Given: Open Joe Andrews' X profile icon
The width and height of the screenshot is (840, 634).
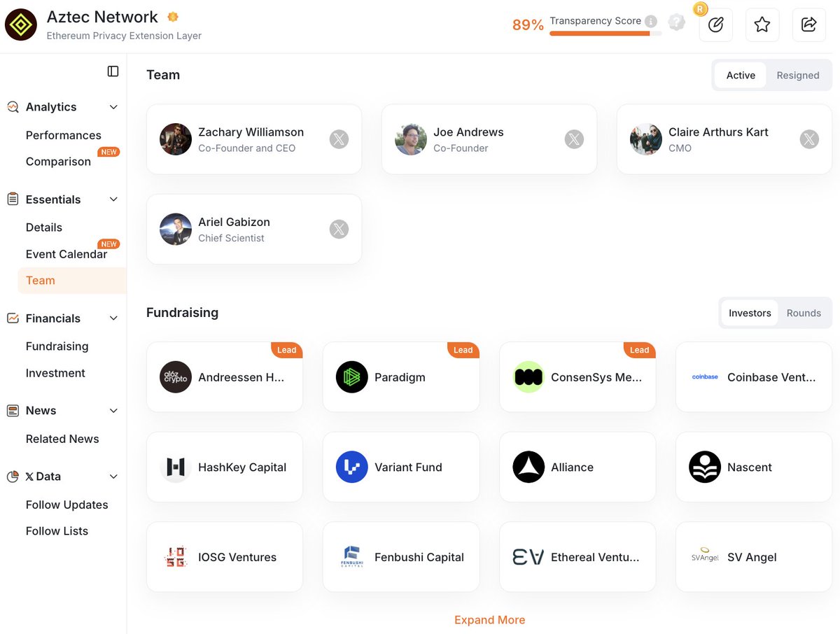Looking at the screenshot, I should coord(574,139).
